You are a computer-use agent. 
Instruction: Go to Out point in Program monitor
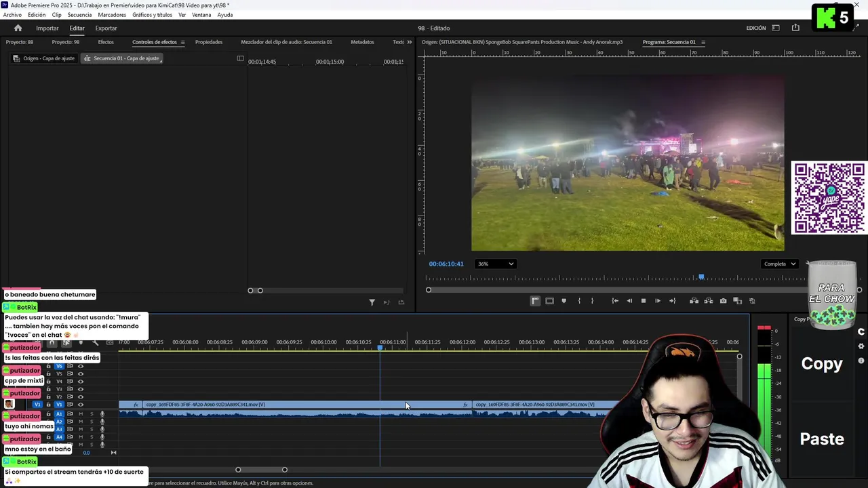(x=672, y=301)
